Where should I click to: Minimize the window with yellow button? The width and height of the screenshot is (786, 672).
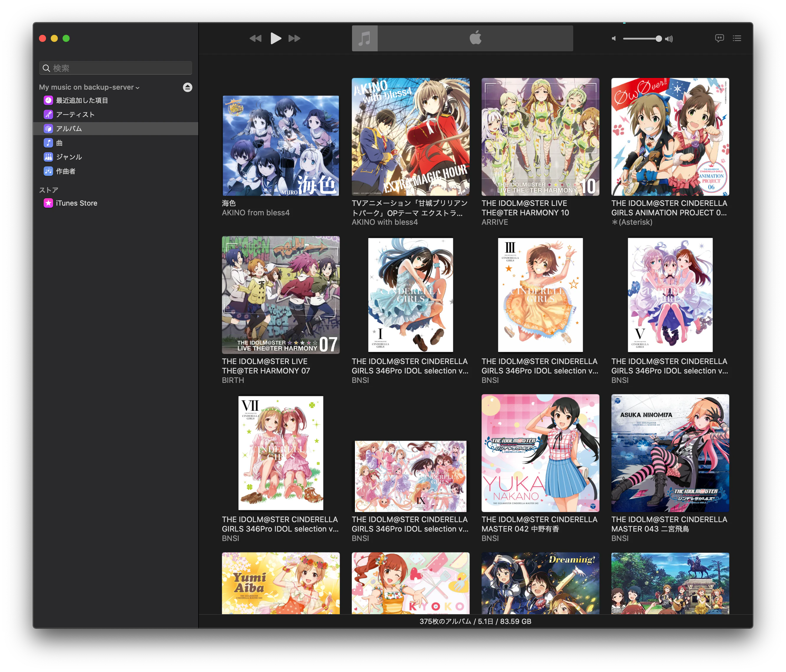click(x=54, y=38)
